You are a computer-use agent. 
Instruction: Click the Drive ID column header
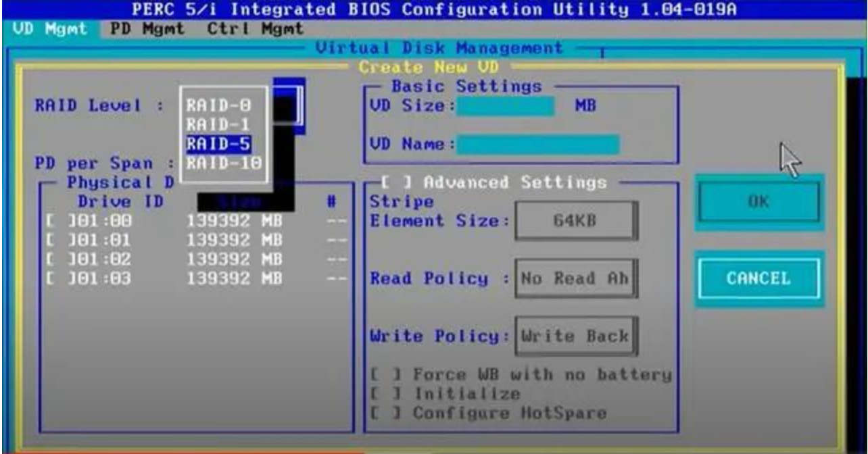[x=121, y=201]
